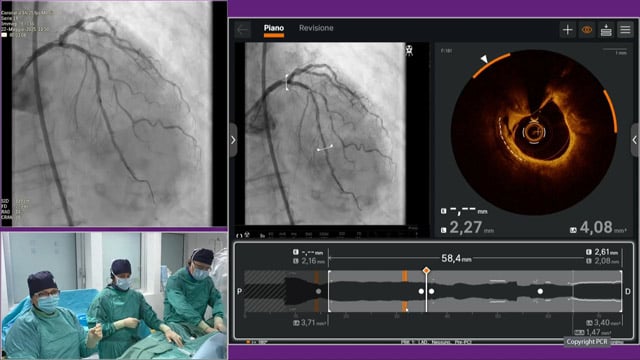Click the 1 mm scale bar

point(615,51)
